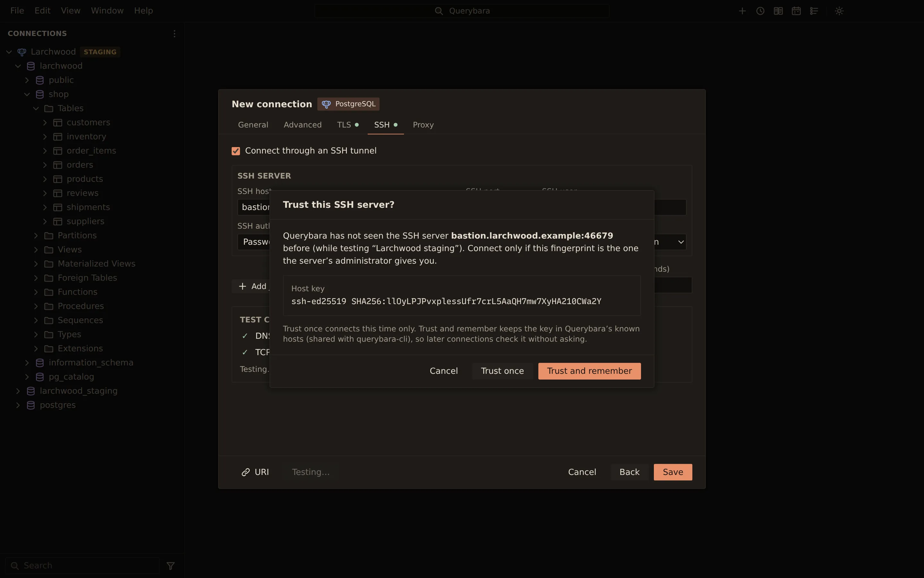Switch to the General tab
924x578 pixels.
253,125
